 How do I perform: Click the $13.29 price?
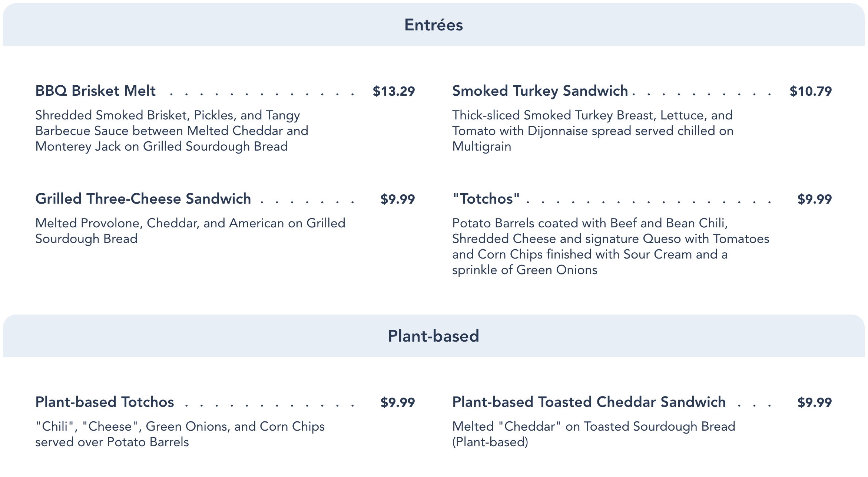coord(394,91)
